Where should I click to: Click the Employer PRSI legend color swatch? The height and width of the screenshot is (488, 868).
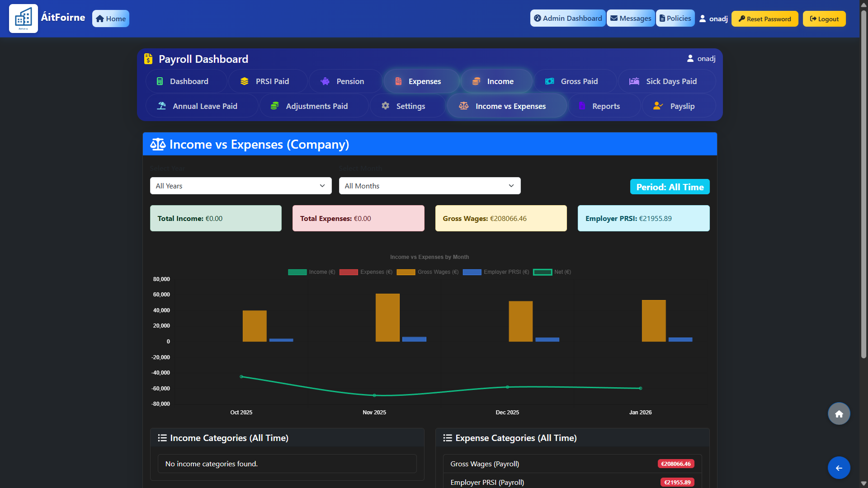tap(472, 272)
